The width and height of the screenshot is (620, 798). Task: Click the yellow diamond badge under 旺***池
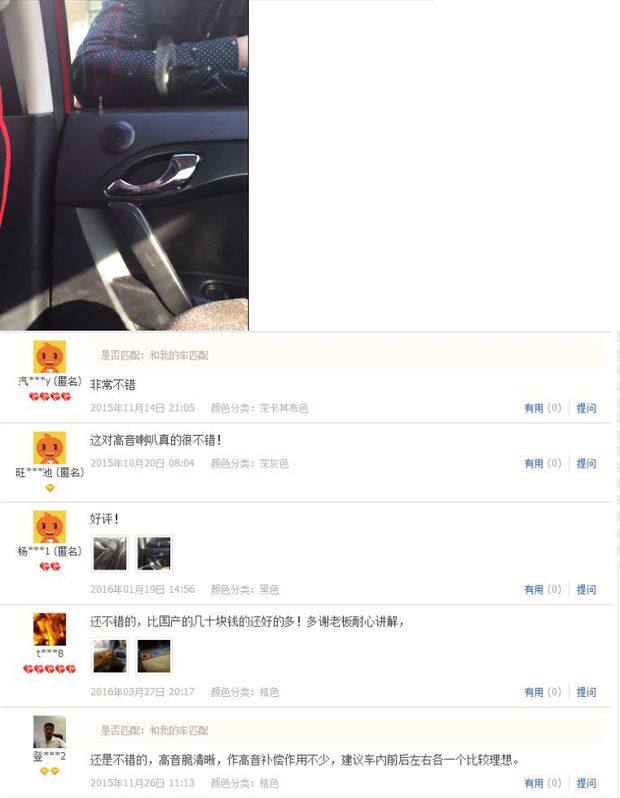(49, 488)
